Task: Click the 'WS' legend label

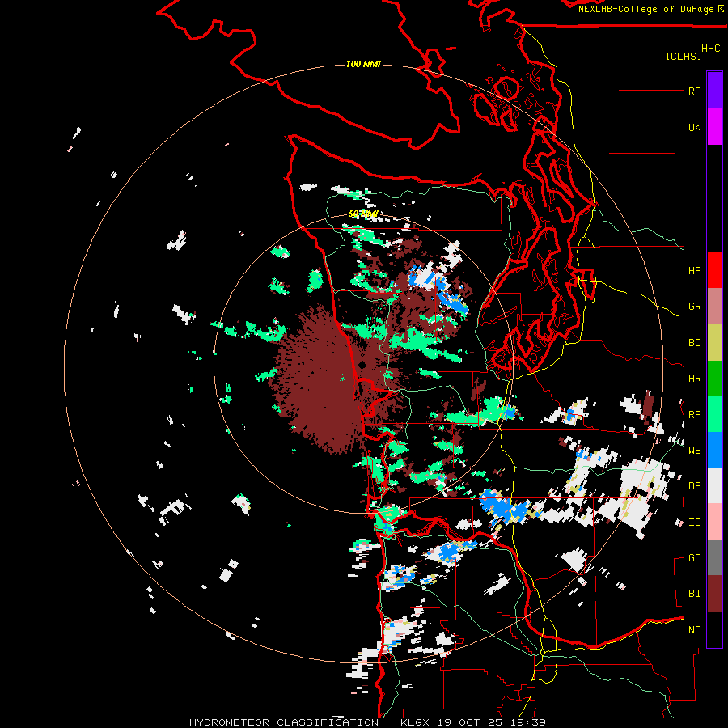Action: pyautogui.click(x=694, y=451)
